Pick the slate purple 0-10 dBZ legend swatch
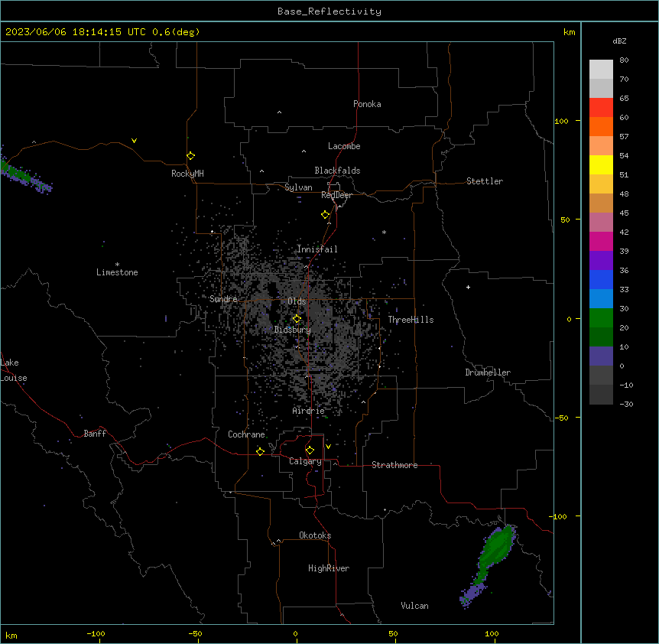Image resolution: width=659 pixels, height=644 pixels. tap(601, 356)
